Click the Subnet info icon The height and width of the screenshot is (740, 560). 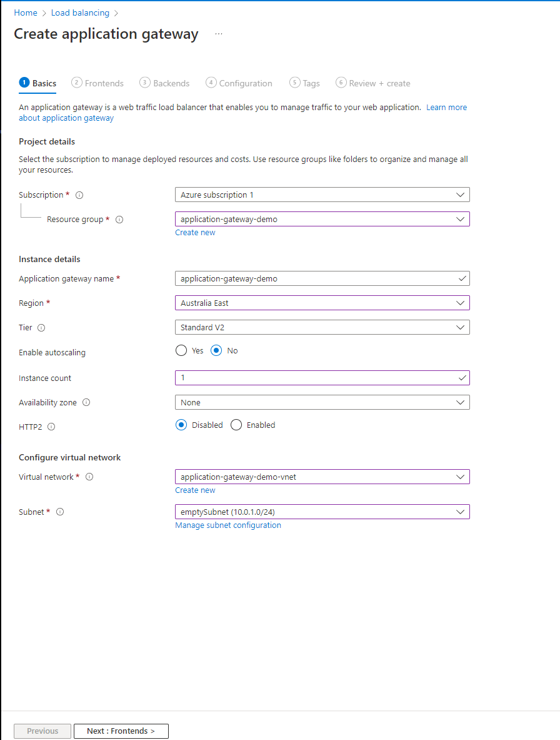click(59, 512)
